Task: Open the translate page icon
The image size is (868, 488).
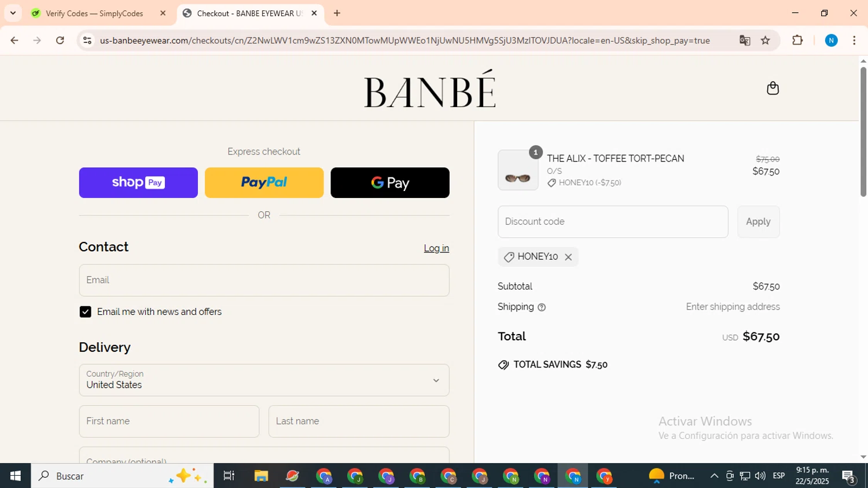Action: click(x=745, y=41)
